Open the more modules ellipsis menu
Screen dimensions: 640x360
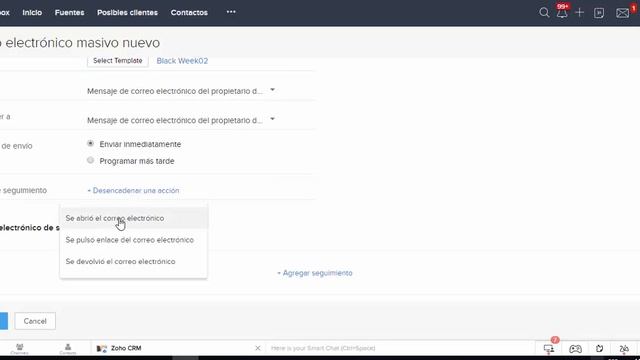[231, 12]
